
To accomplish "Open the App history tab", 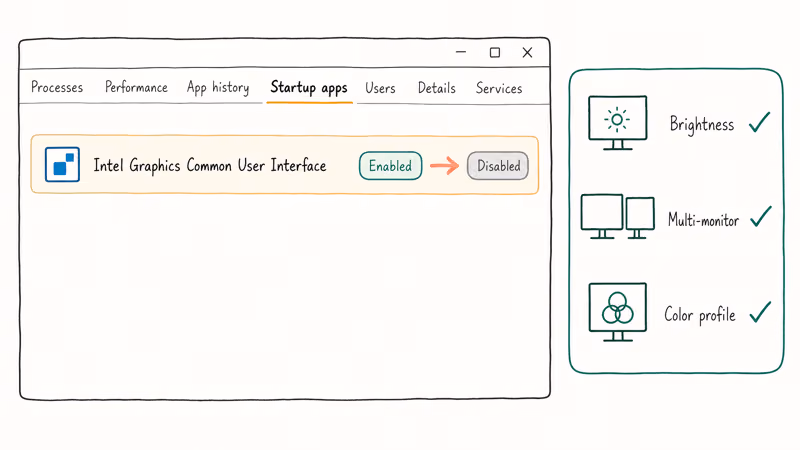I will [x=218, y=88].
